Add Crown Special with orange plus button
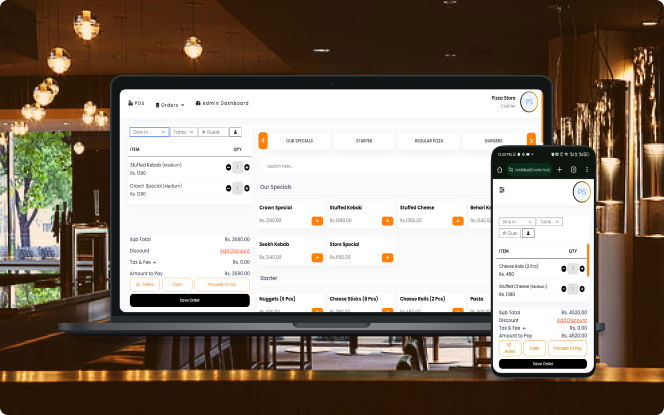The image size is (664, 415). point(317,220)
